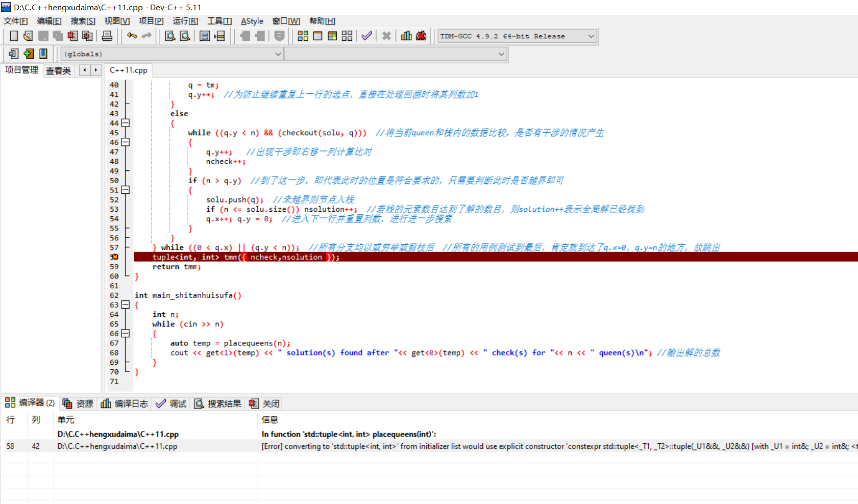Click the 信息 column header

click(558, 419)
